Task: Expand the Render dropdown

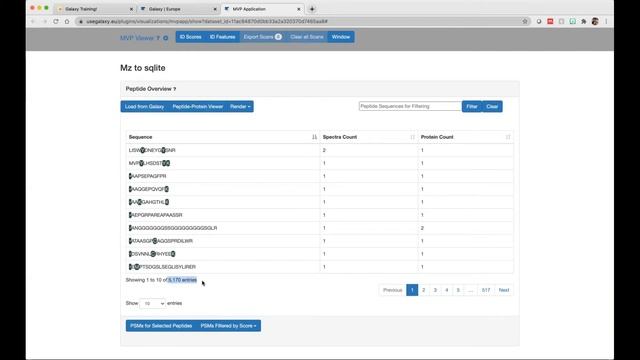Action: click(x=240, y=107)
